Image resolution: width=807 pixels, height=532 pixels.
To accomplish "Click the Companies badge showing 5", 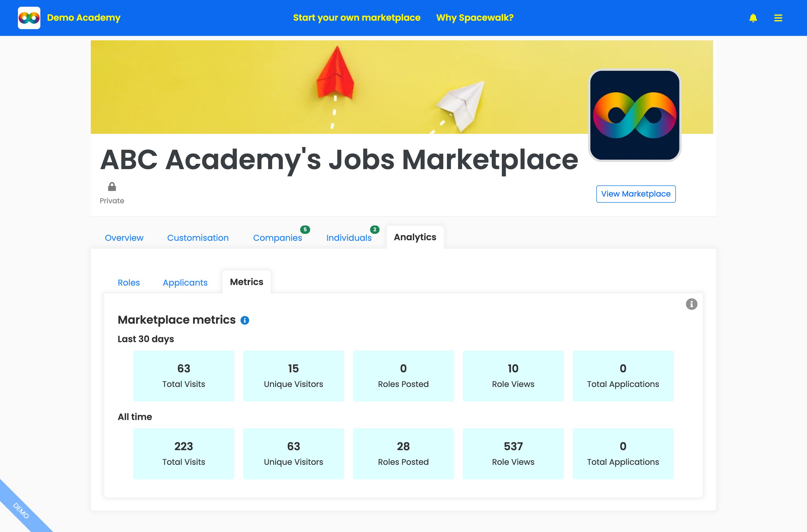I will click(x=305, y=230).
